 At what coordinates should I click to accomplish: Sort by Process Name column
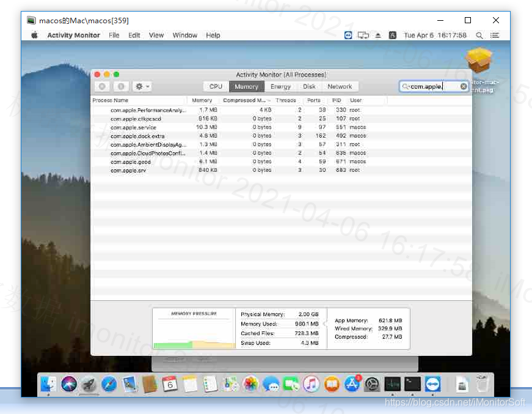[139, 100]
